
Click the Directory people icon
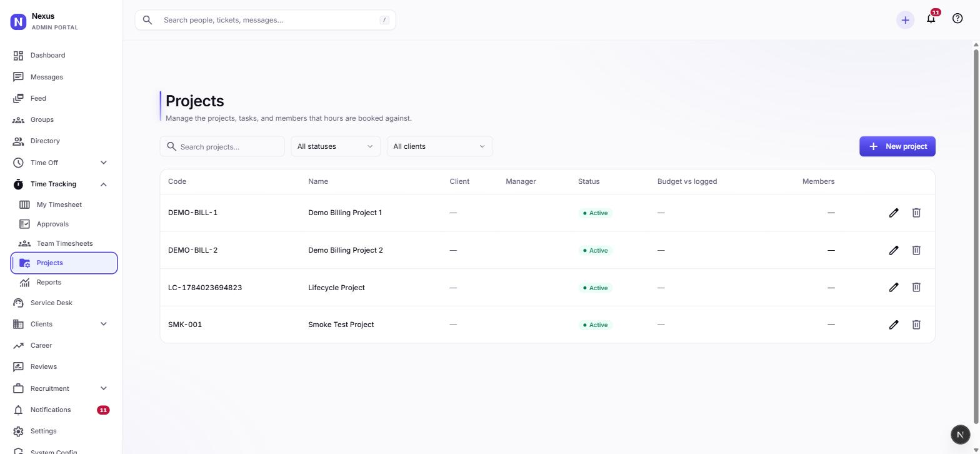click(18, 141)
